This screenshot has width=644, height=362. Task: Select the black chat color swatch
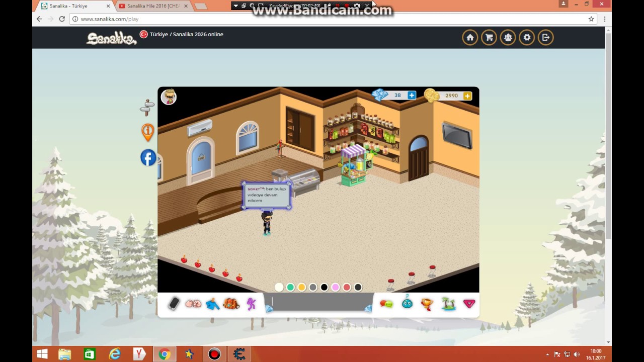pyautogui.click(x=324, y=287)
